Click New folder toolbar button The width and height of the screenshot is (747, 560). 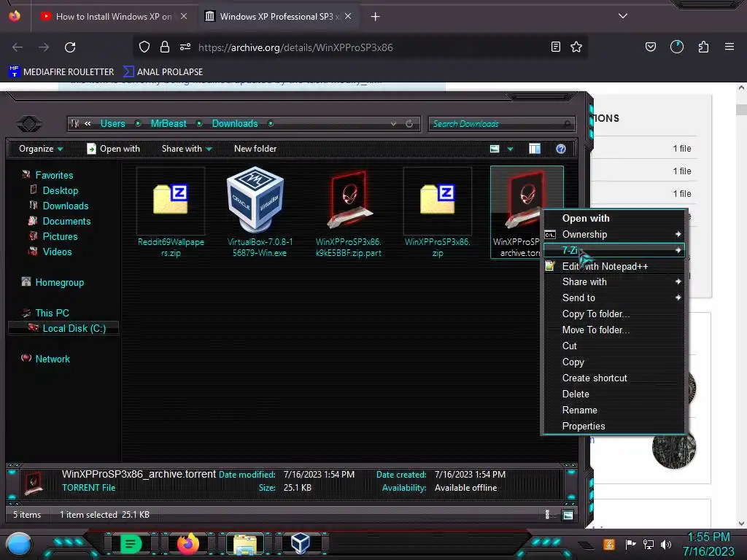pos(255,149)
